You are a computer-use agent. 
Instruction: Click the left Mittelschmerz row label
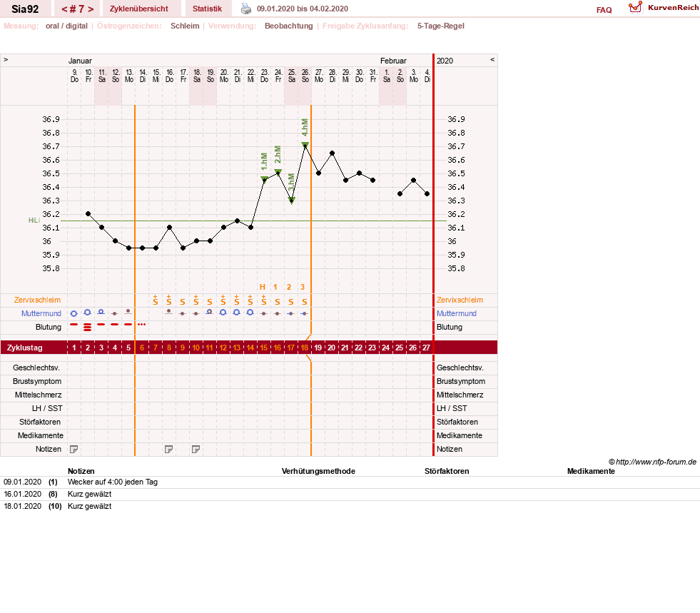pos(38,395)
